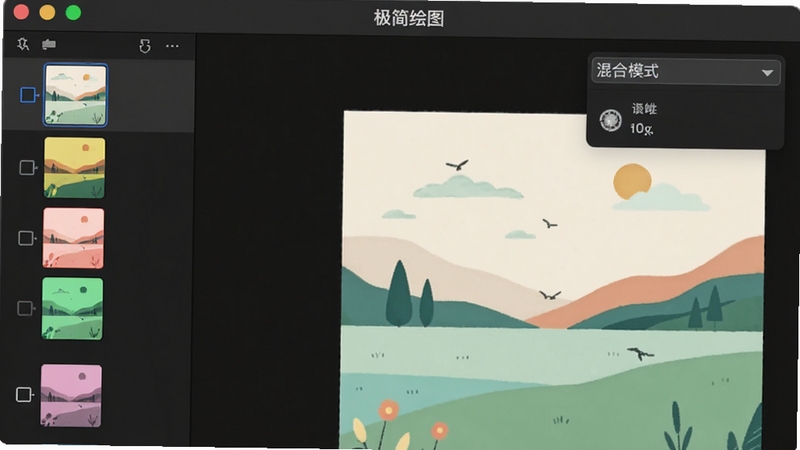Open the 混合模式 dropdown

tap(686, 71)
